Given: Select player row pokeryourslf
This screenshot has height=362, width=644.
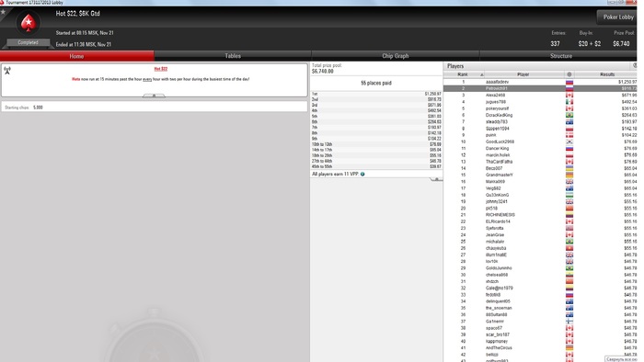Looking at the screenshot, I should [x=540, y=108].
